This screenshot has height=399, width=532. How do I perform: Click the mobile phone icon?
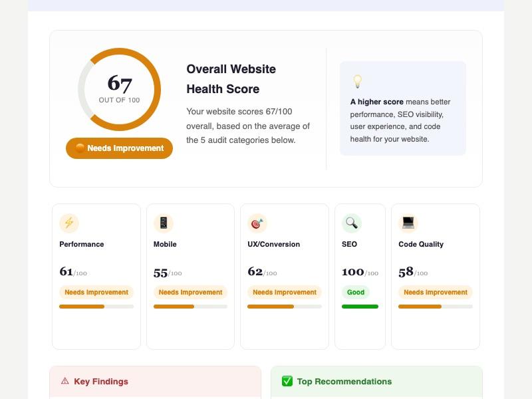tap(164, 223)
